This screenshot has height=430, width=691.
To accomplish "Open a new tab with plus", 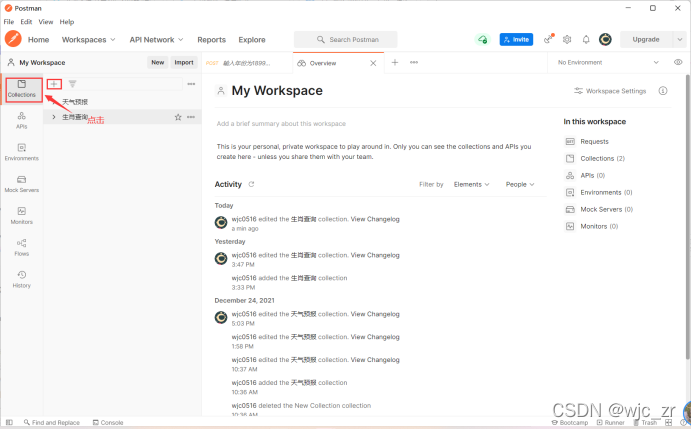I will coord(395,63).
